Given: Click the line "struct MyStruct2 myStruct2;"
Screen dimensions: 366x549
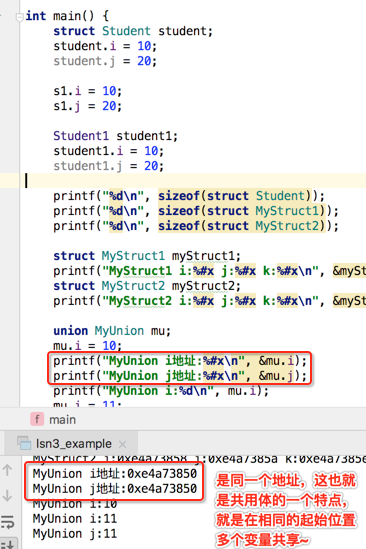Looking at the screenshot, I should click(147, 286).
